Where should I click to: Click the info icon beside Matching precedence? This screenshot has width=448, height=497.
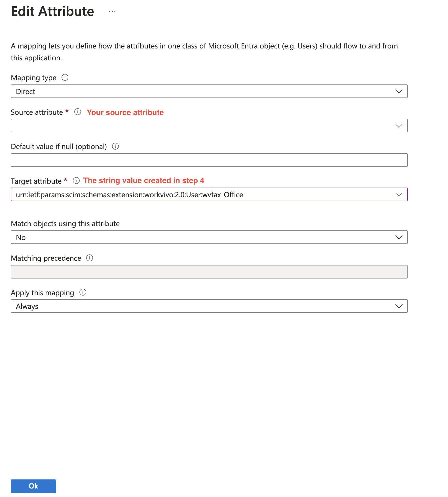pyautogui.click(x=90, y=258)
